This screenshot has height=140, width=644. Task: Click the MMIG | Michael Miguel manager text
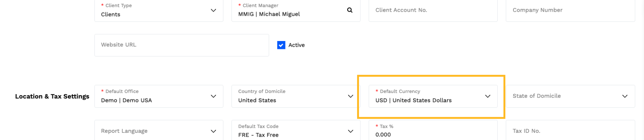(269, 14)
